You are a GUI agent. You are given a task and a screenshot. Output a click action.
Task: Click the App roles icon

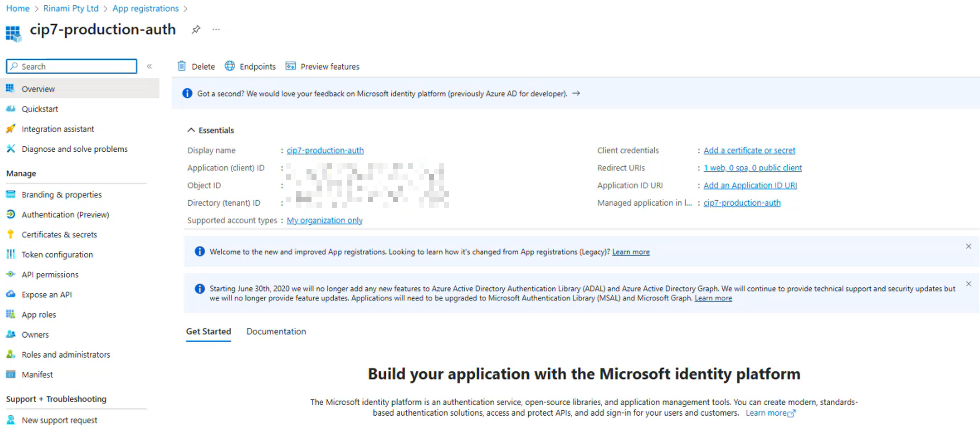[11, 314]
